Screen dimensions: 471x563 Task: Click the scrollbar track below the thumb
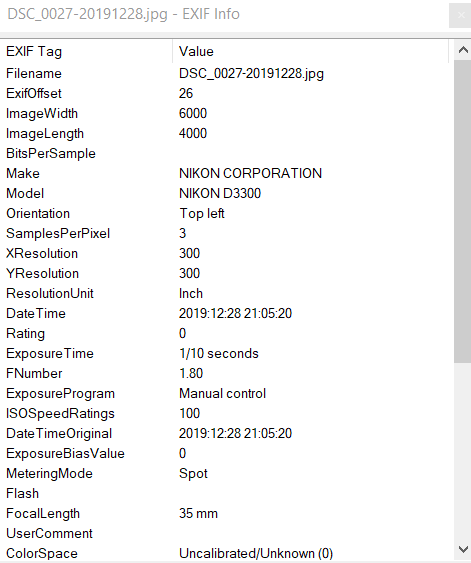click(462, 451)
